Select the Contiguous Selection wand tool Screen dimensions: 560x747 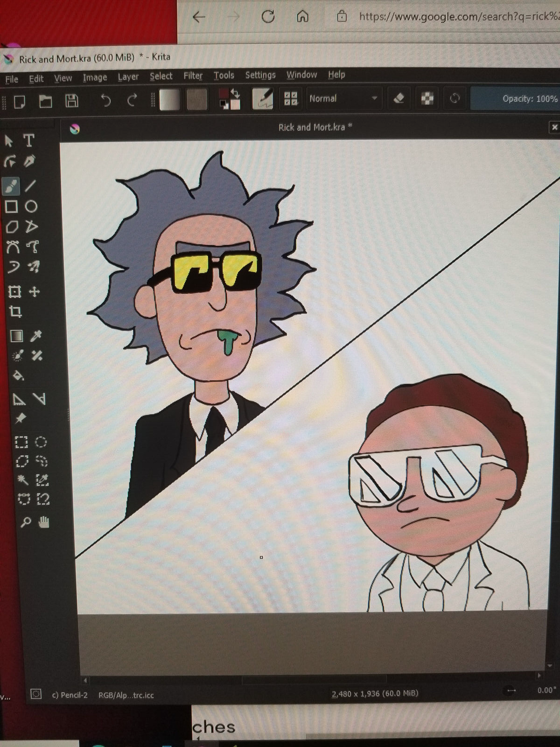[x=23, y=480]
